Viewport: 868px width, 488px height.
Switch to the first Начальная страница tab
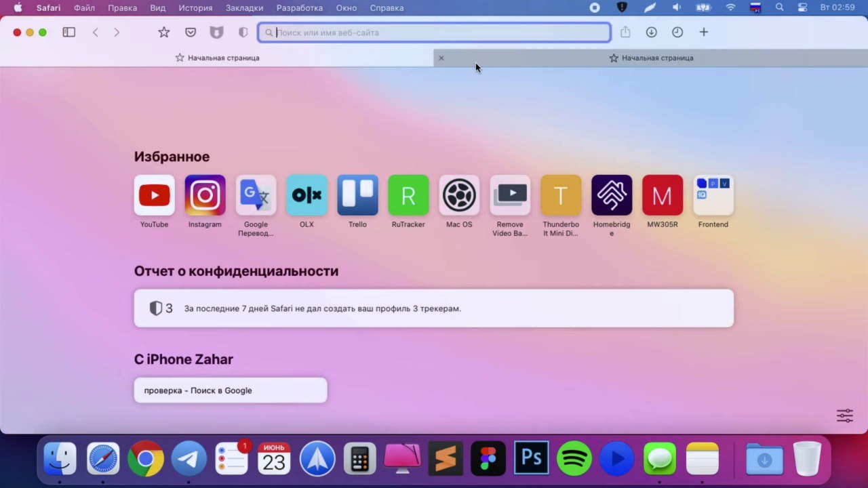[217, 58]
